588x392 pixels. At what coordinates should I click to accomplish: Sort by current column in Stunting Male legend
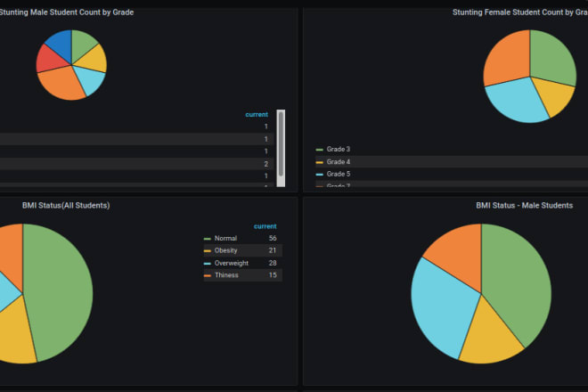257,114
